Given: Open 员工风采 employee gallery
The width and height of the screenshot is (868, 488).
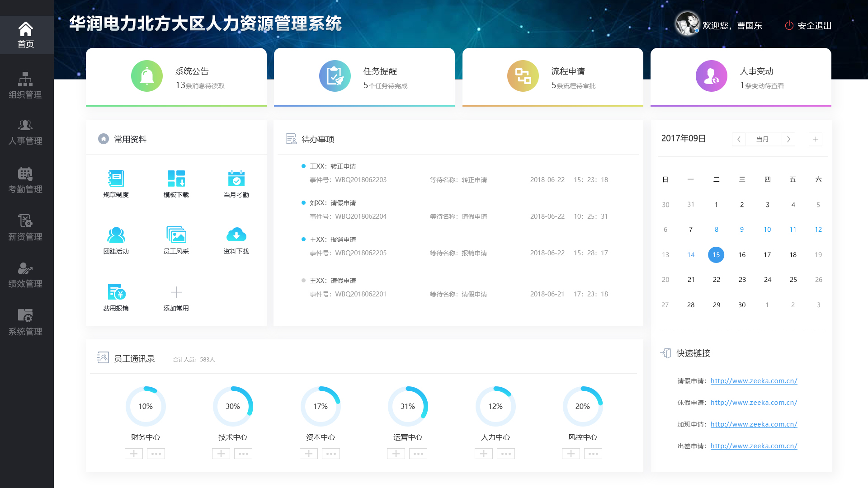Looking at the screenshot, I should 176,240.
